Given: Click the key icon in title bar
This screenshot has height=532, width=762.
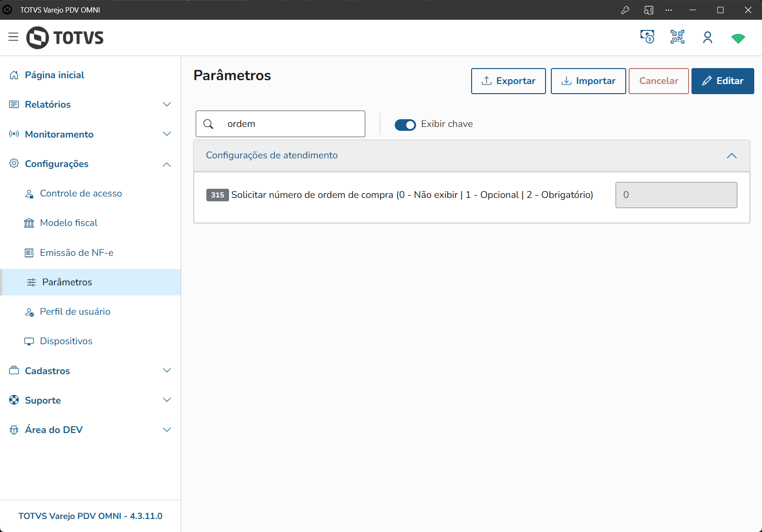Looking at the screenshot, I should click(625, 10).
